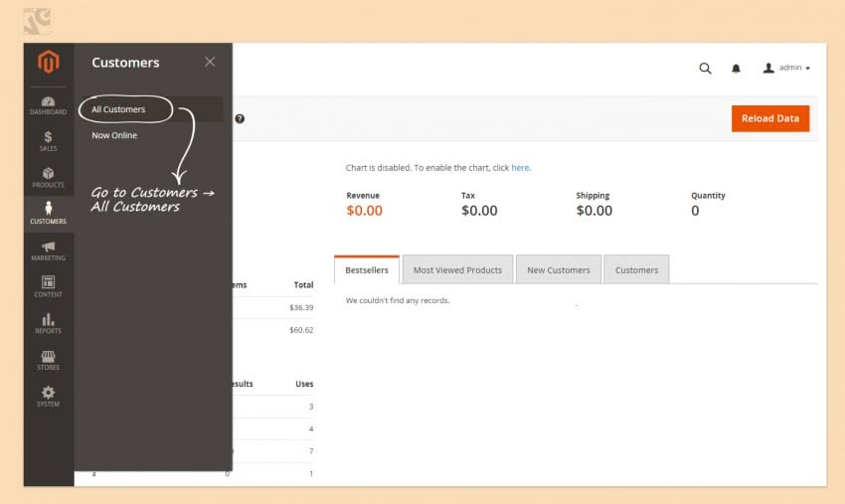
Task: Open the notifications bell
Action: 736,69
